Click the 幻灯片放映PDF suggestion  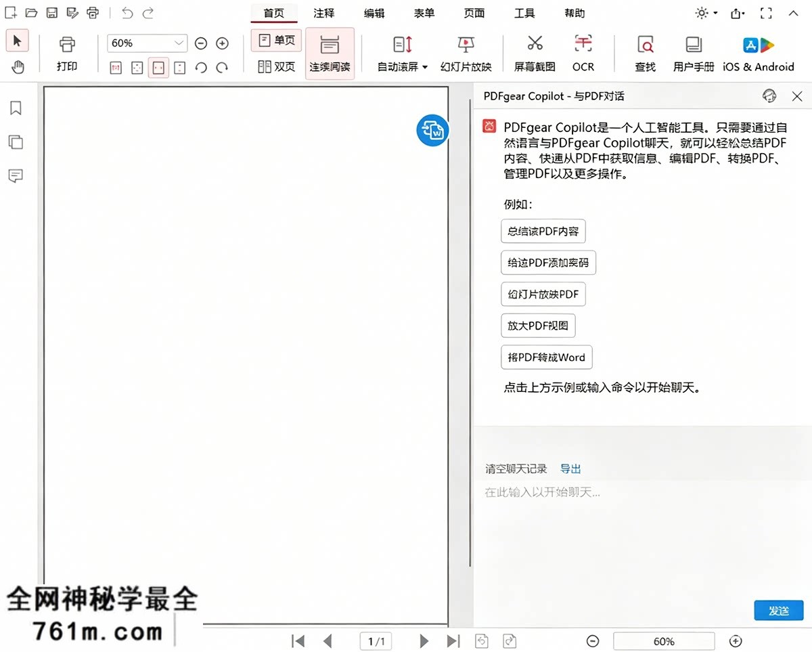tap(543, 295)
